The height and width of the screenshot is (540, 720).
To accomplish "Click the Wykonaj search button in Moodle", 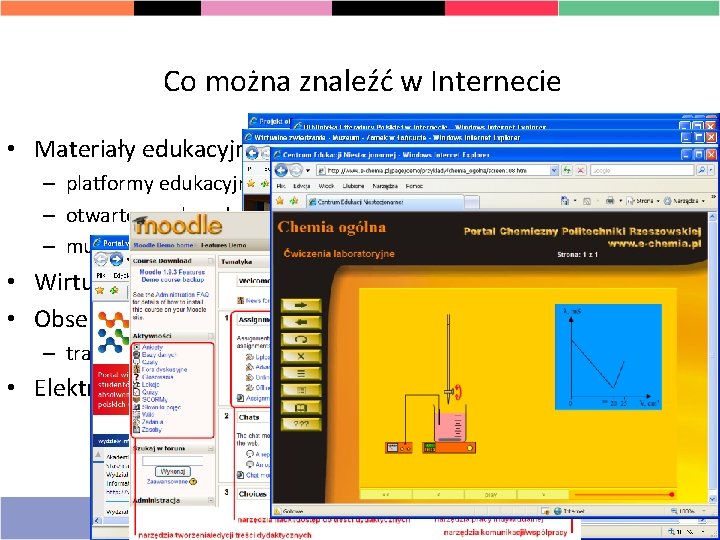I will click(173, 472).
